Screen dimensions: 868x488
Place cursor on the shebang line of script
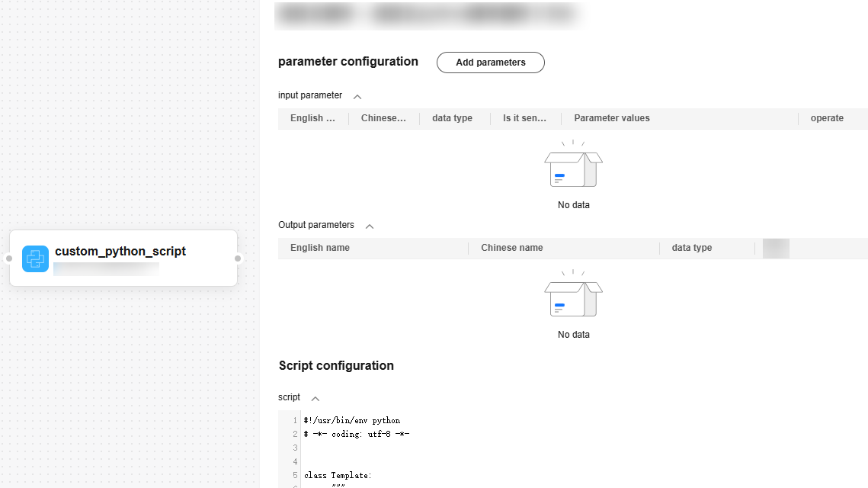[x=351, y=420]
